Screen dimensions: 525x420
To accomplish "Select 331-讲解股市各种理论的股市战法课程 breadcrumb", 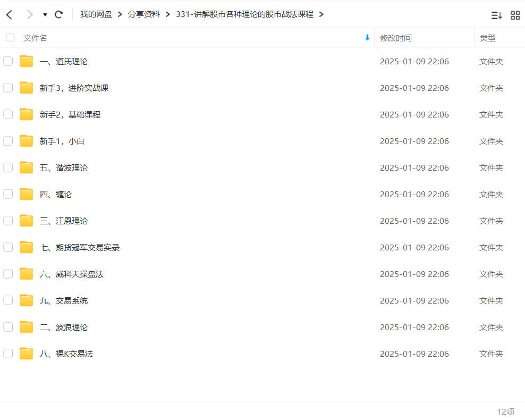I will [245, 14].
